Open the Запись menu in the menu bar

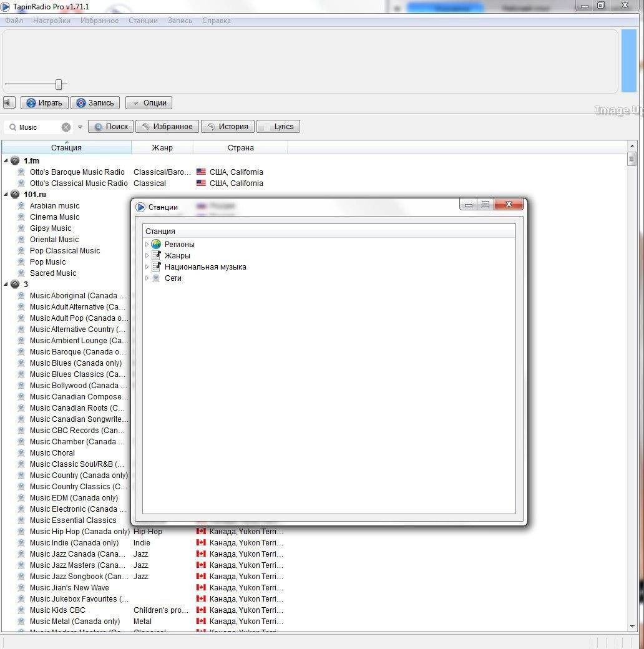pyautogui.click(x=180, y=20)
